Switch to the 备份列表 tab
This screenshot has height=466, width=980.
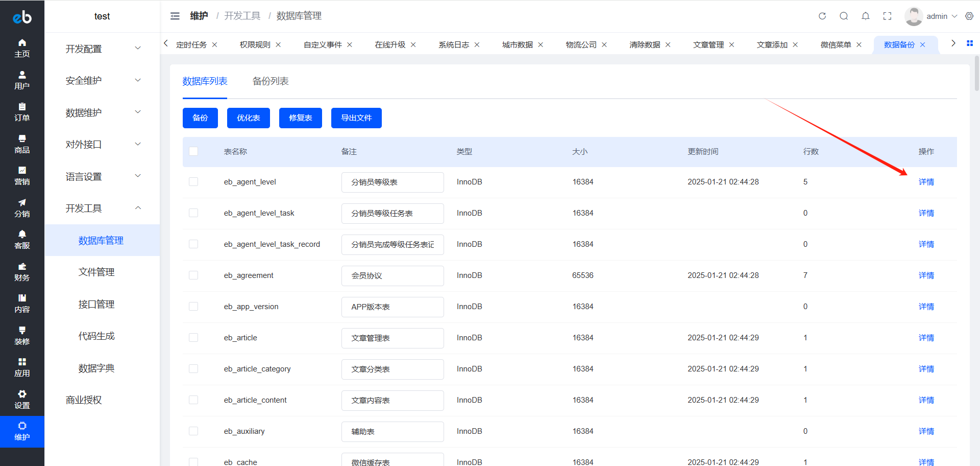(270, 81)
